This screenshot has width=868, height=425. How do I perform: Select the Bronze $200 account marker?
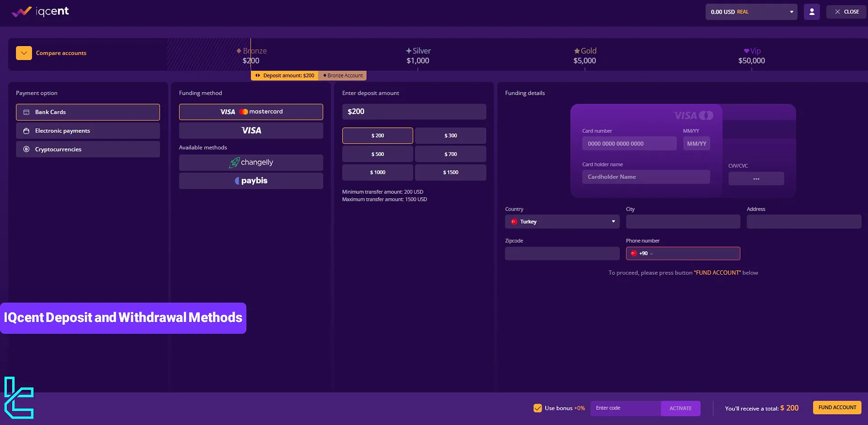[251, 56]
